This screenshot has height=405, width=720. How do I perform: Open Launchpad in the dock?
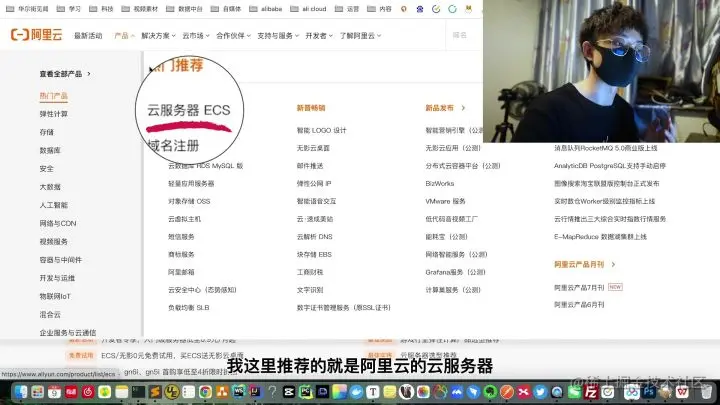[38, 392]
